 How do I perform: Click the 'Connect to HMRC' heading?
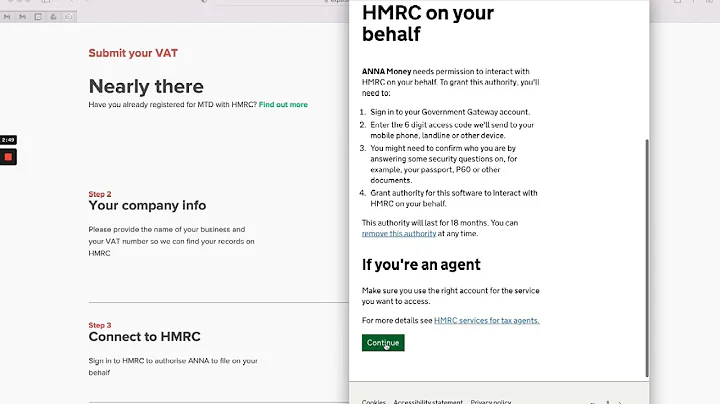[144, 337]
